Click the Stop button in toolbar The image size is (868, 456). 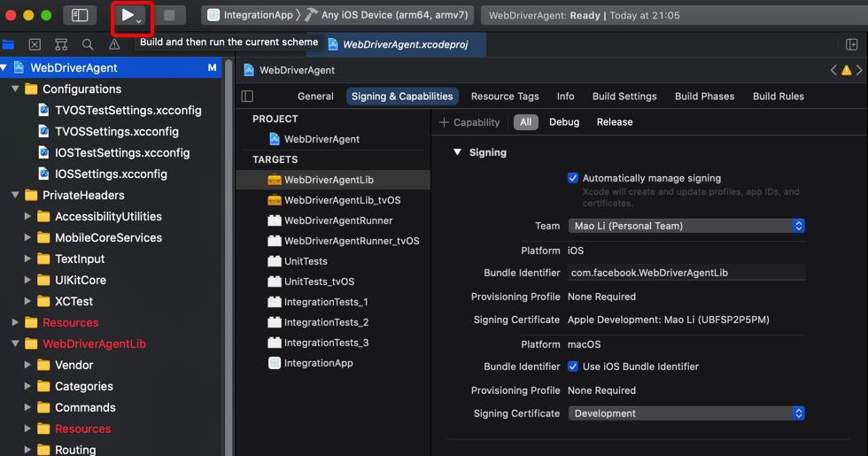click(169, 16)
